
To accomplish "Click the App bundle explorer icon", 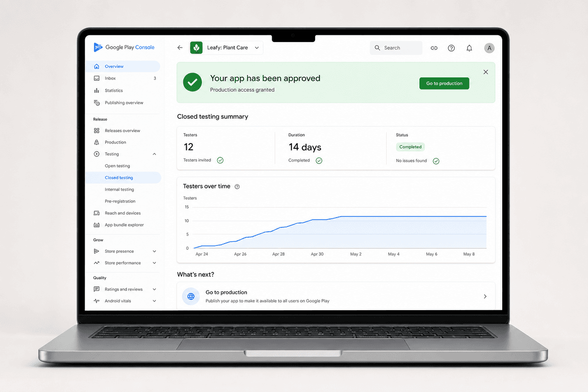I will (97, 225).
